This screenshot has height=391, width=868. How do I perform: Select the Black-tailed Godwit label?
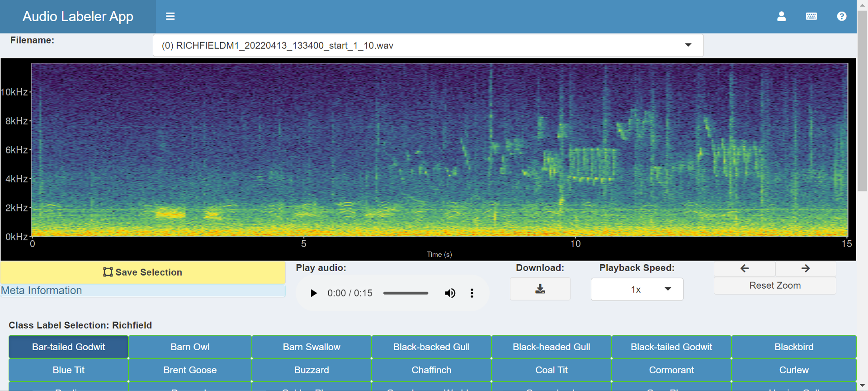671,347
